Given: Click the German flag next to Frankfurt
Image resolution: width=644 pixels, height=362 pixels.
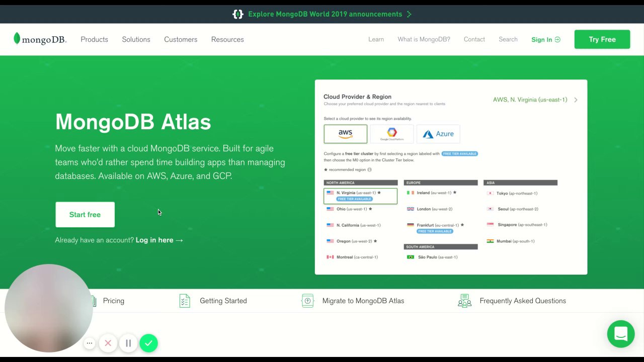Looking at the screenshot, I should (x=411, y=225).
